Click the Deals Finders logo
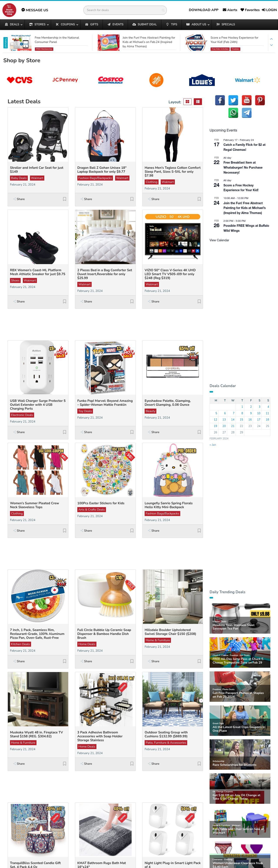 [9, 10]
